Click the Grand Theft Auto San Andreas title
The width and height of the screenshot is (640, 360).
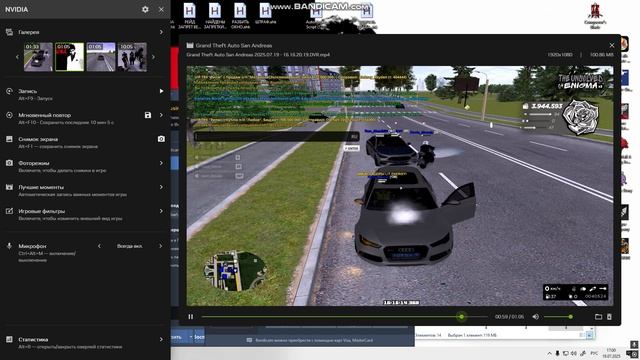coord(234,45)
